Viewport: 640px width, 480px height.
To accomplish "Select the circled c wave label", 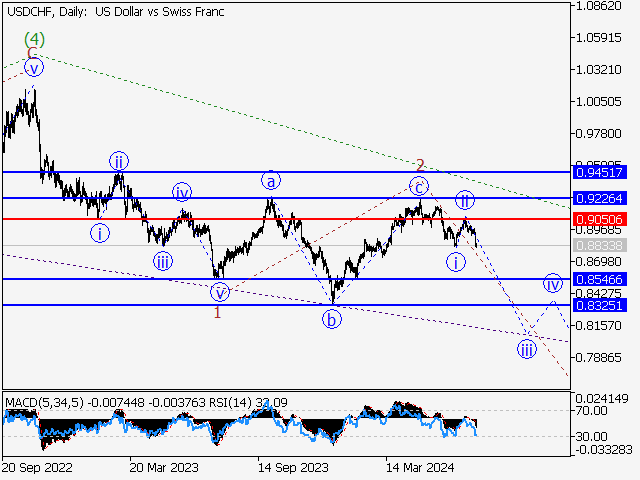I will click(419, 187).
